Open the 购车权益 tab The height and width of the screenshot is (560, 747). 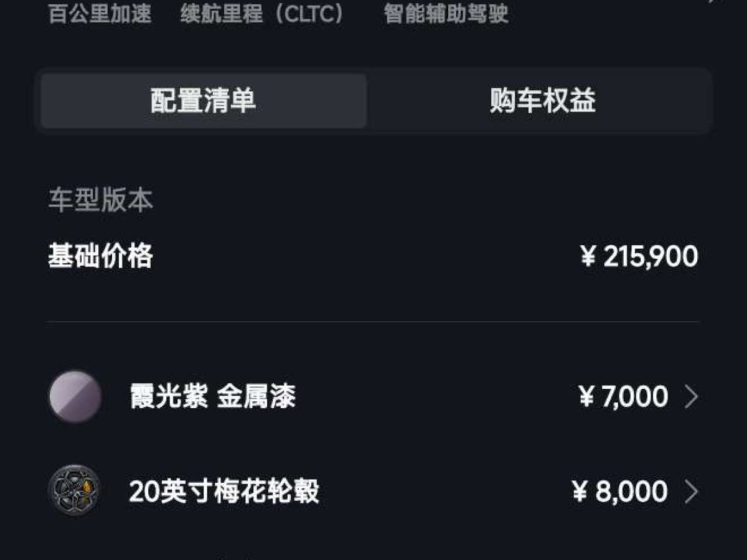pyautogui.click(x=542, y=101)
